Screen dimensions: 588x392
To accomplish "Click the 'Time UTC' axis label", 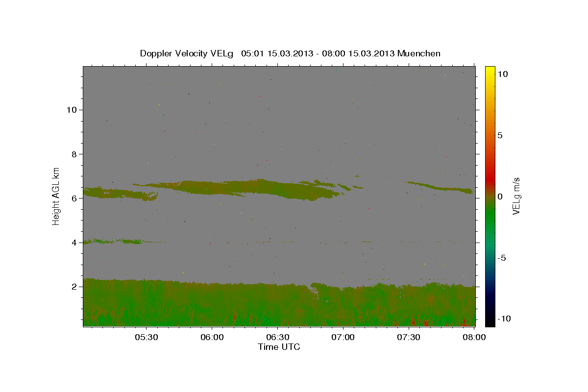I will pyautogui.click(x=279, y=347).
